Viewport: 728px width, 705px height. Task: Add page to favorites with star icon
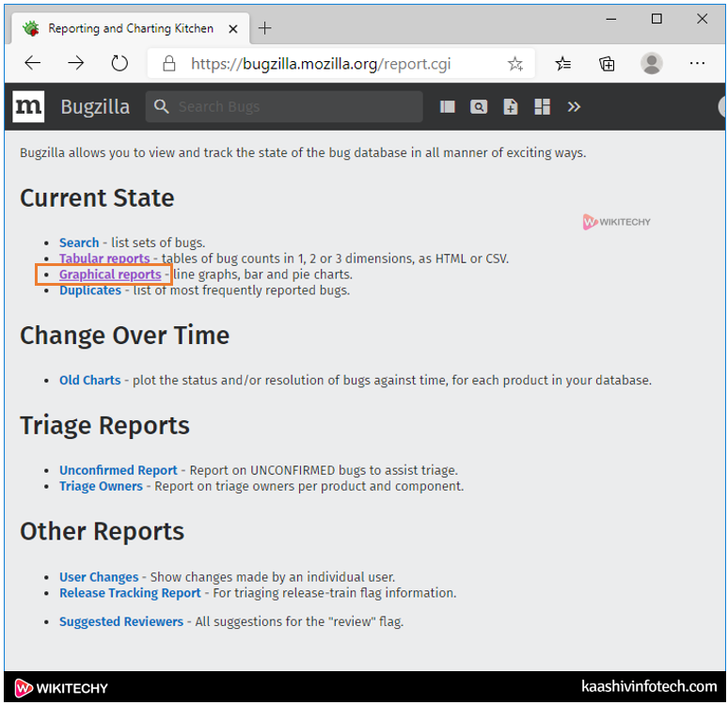pos(514,64)
